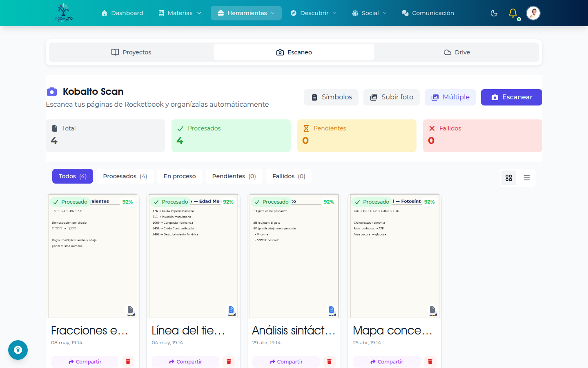Viewport: 588px width, 368px height.
Task: Click the Pendientes stats card
Action: pyautogui.click(x=357, y=136)
